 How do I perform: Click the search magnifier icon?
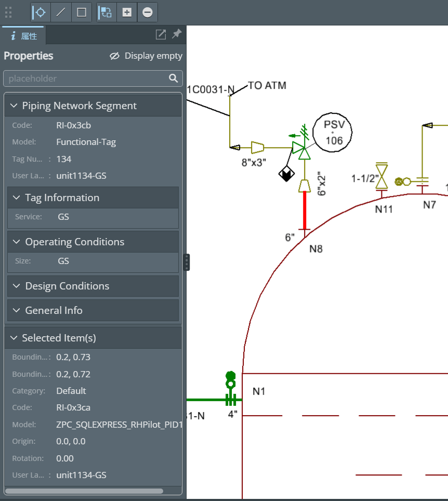(x=173, y=78)
